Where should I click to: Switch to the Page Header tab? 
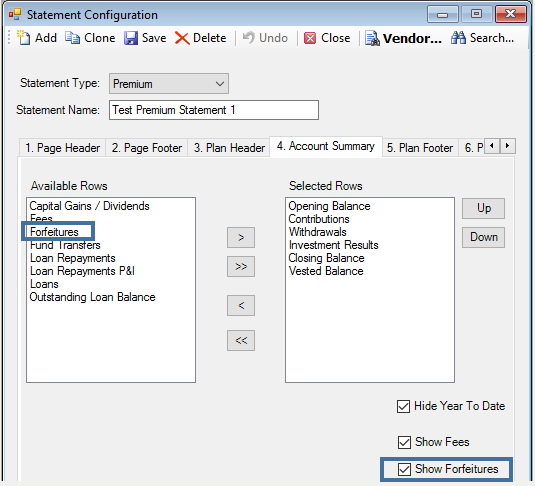pos(62,148)
